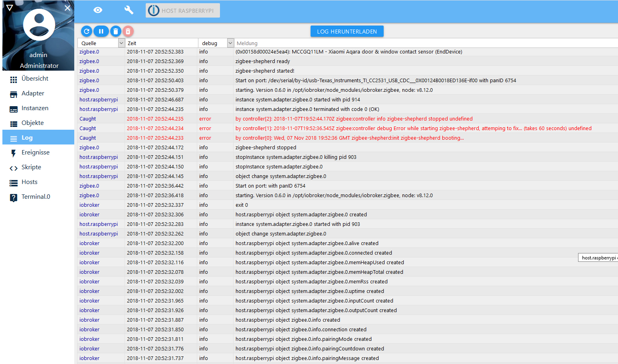
Task: Open Instanzen in sidebar
Action: click(38, 108)
